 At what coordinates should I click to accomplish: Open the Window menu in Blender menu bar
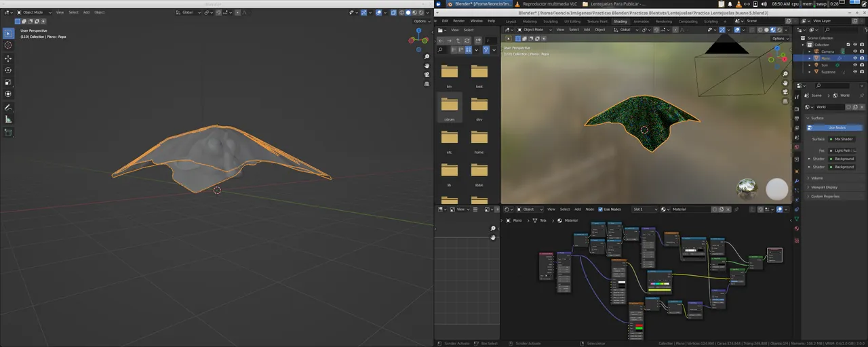[477, 21]
